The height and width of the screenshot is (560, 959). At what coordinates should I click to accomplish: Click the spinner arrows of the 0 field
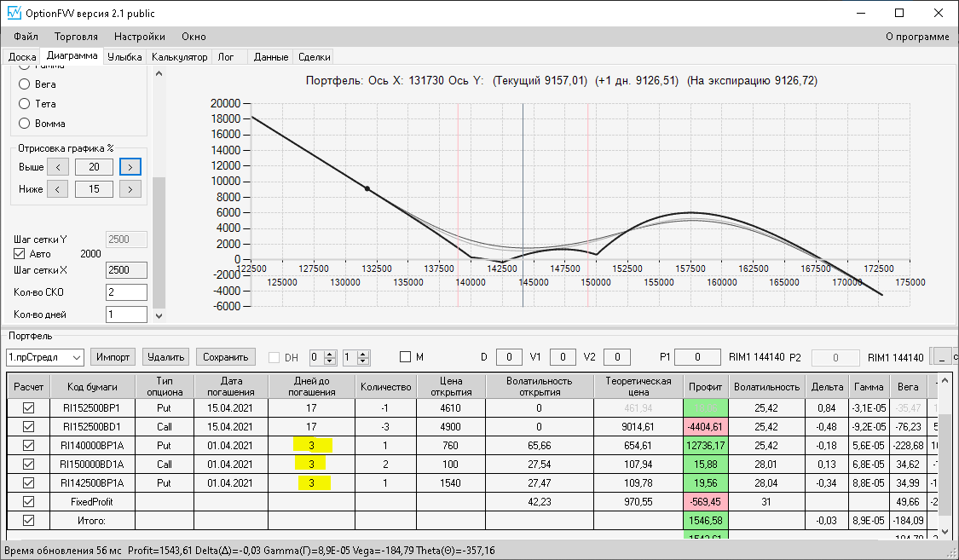click(x=330, y=358)
